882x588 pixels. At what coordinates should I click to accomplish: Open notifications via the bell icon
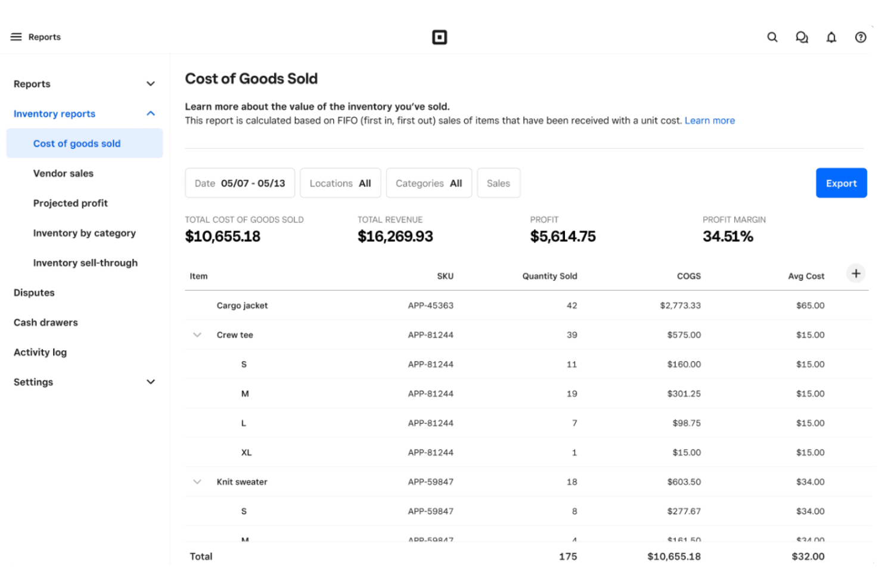831,37
